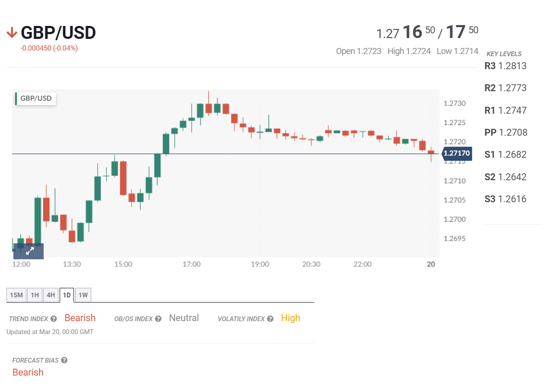544x392 pixels.
Task: Click the red down arrow beside GBP/USD
Action: tap(12, 33)
